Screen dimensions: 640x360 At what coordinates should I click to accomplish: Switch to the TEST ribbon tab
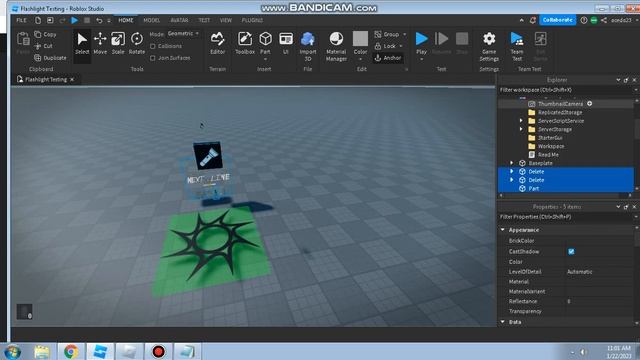tap(204, 20)
